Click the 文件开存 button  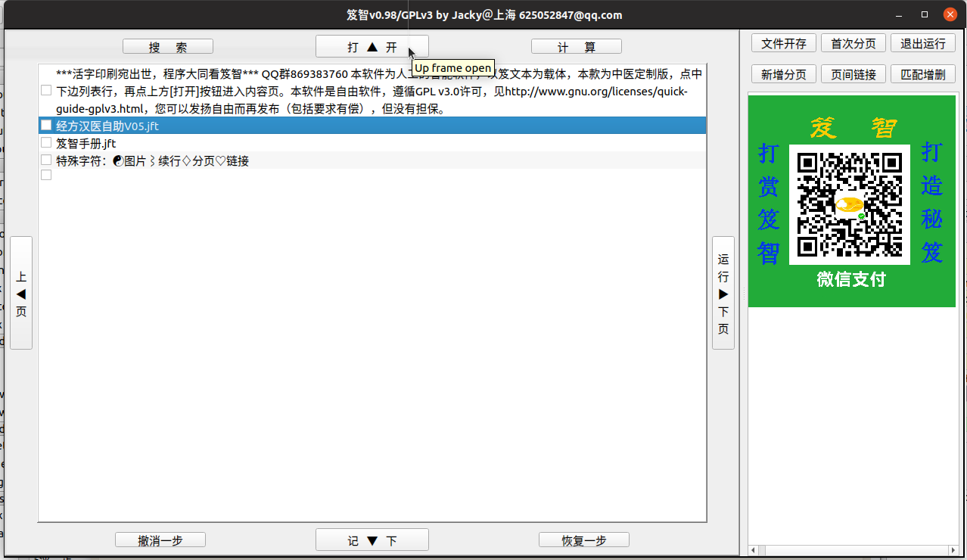coord(784,43)
